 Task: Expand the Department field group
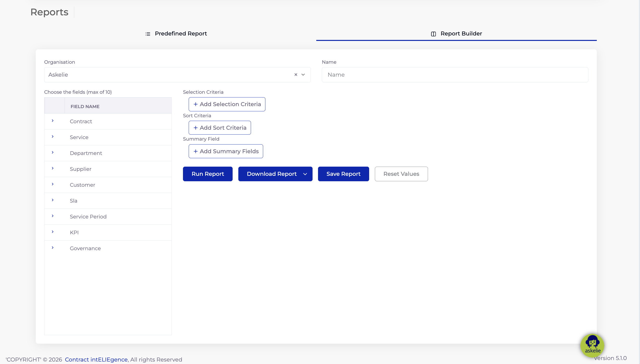click(53, 152)
